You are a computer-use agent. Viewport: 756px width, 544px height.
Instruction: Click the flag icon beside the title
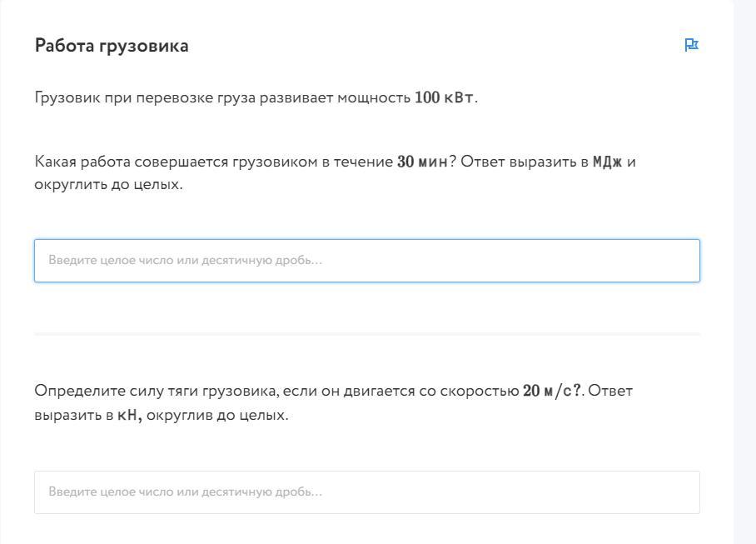tap(691, 45)
